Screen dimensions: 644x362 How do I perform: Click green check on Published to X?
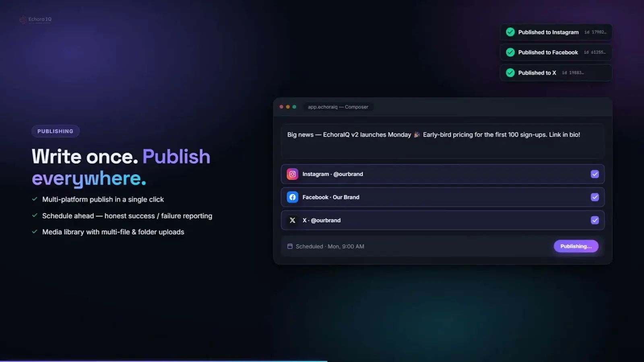(510, 73)
